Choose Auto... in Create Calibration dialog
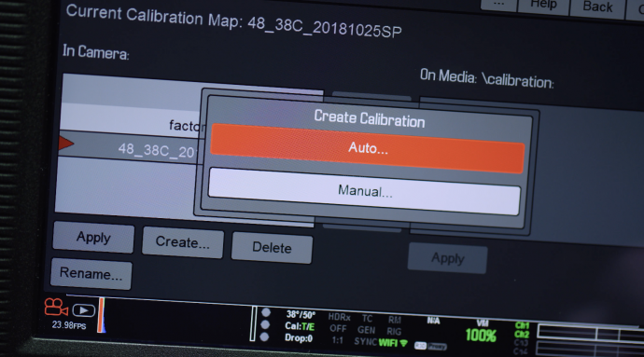Viewport: 644px width, 357px height. pos(368,148)
